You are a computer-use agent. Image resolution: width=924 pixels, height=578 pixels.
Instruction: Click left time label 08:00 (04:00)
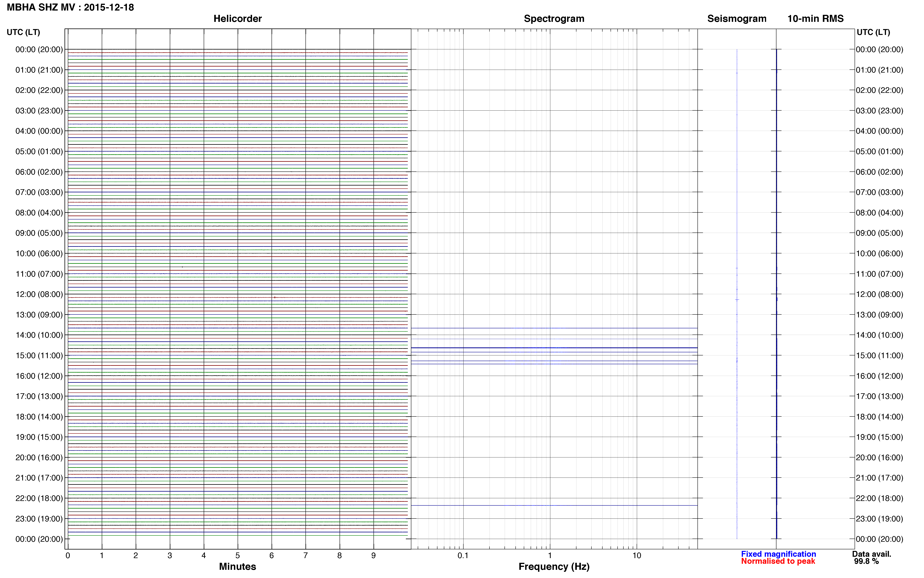tap(39, 213)
